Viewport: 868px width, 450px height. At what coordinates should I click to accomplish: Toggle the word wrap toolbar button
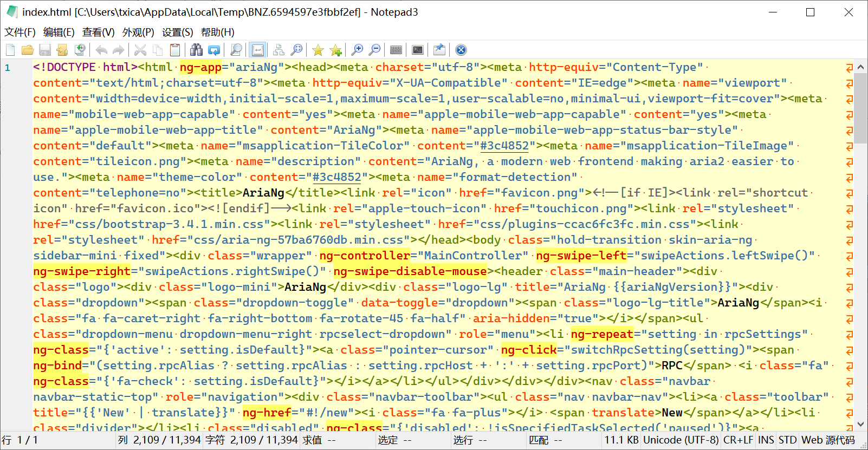coord(258,50)
